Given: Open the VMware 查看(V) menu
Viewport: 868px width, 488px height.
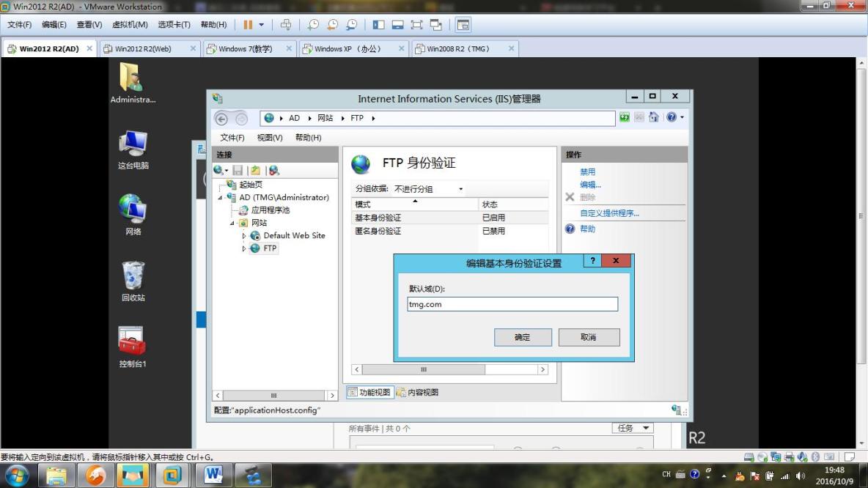Looking at the screenshot, I should click(89, 25).
